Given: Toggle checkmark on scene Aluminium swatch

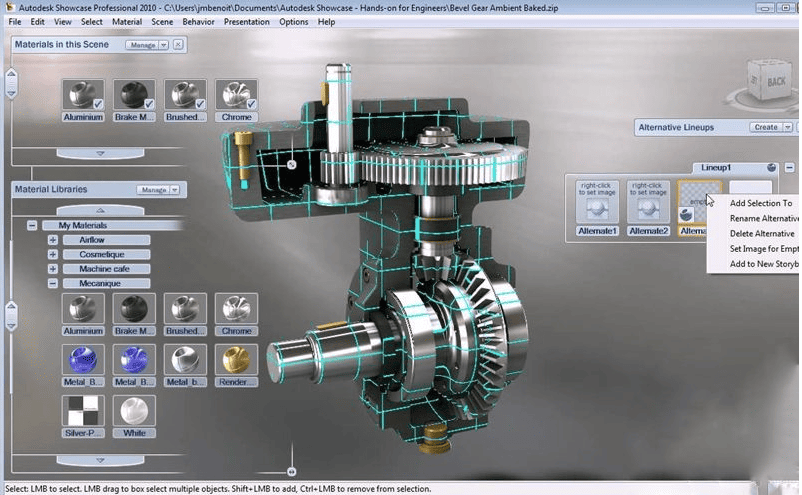Looking at the screenshot, I should pyautogui.click(x=98, y=104).
